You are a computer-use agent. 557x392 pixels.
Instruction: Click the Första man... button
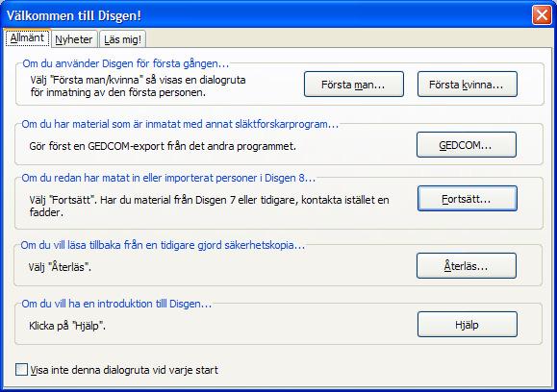point(353,85)
